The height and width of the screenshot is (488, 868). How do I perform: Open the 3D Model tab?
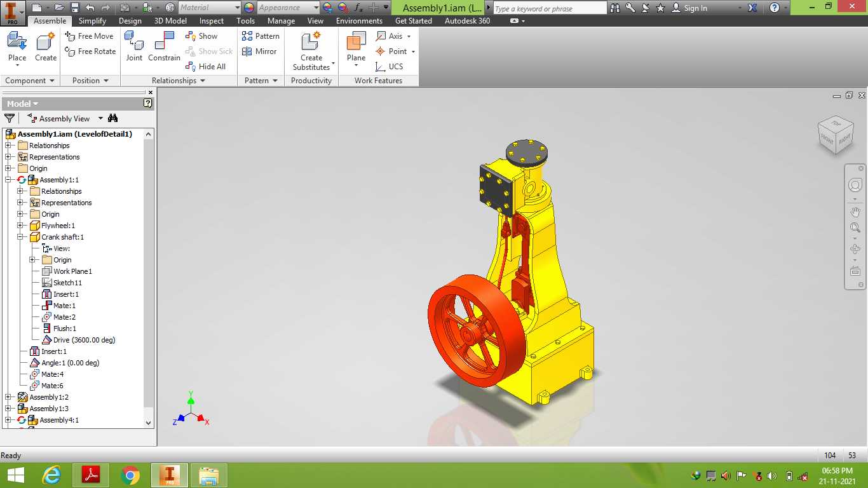[x=170, y=21]
